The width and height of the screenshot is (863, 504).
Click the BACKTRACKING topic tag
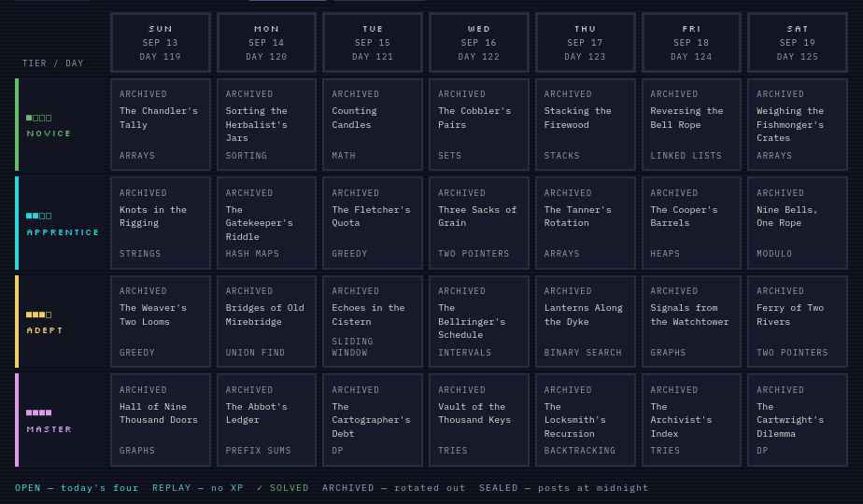tap(580, 450)
